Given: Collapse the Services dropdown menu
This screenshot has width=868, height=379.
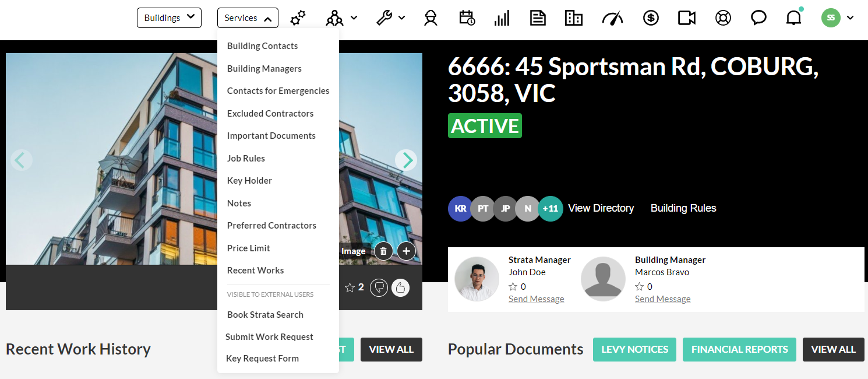Looking at the screenshot, I should (247, 17).
